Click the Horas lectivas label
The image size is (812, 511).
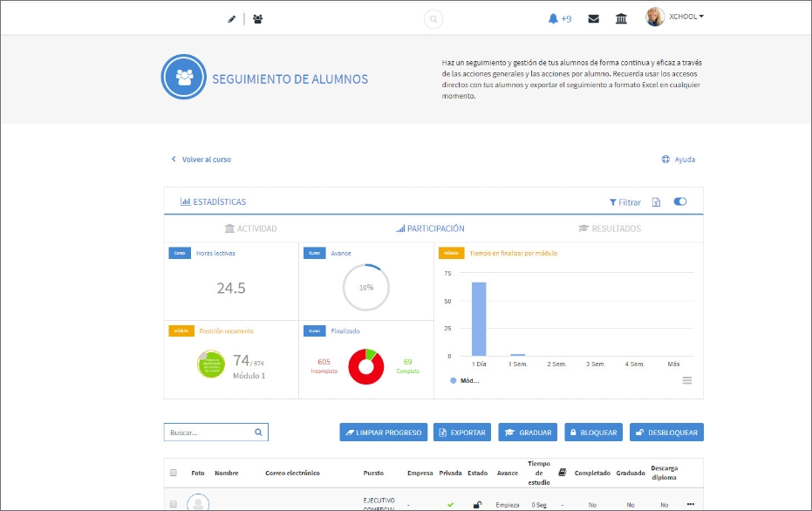coord(215,253)
